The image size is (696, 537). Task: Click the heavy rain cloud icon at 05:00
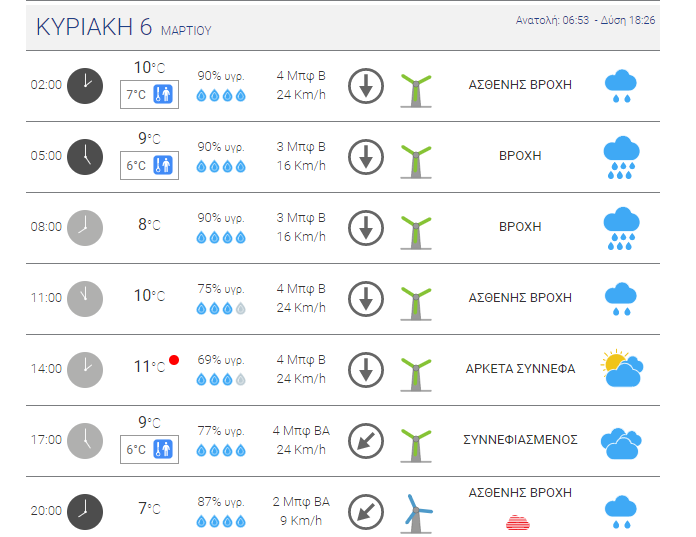621,158
